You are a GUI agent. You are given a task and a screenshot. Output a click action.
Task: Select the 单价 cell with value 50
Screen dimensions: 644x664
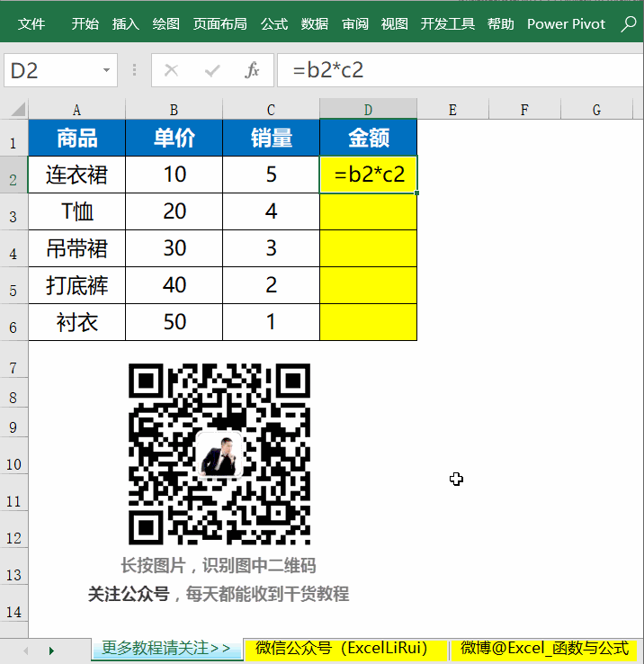tap(174, 322)
